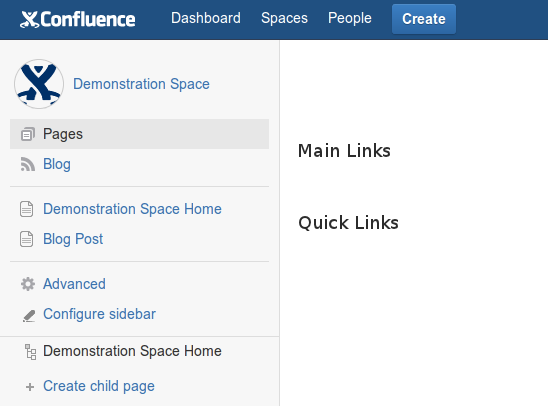Click the Pages stack icon in sidebar
548x406 pixels.
click(28, 134)
